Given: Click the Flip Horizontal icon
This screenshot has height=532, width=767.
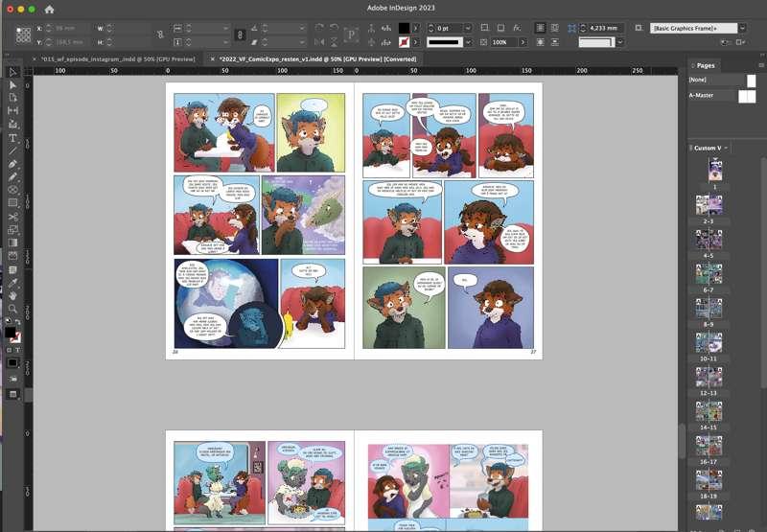Looking at the screenshot, I should pyautogui.click(x=319, y=42).
